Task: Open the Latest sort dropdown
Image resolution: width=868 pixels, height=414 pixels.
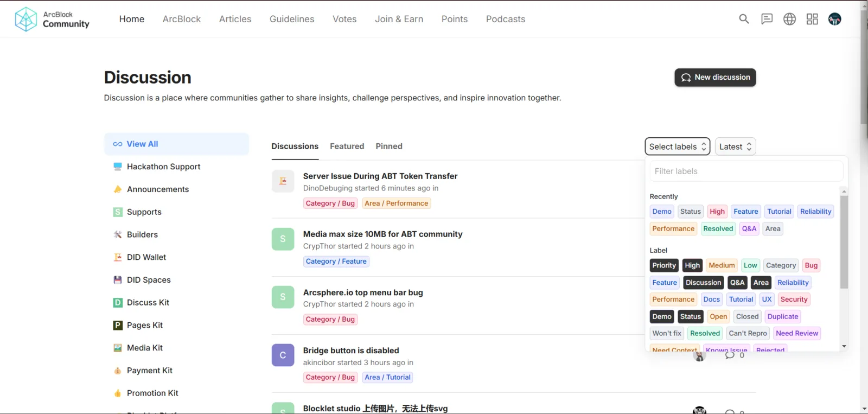Action: 735,147
